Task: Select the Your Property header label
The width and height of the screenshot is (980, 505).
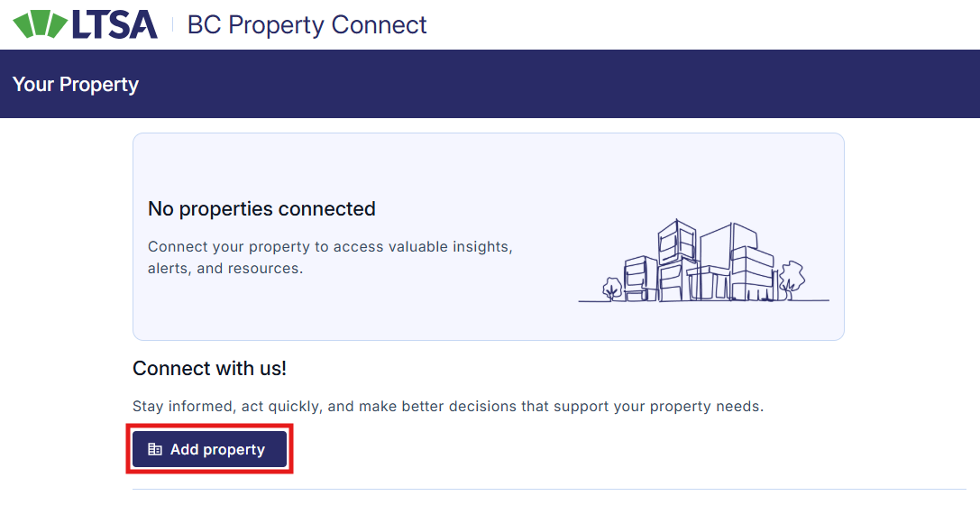Action: pos(76,85)
